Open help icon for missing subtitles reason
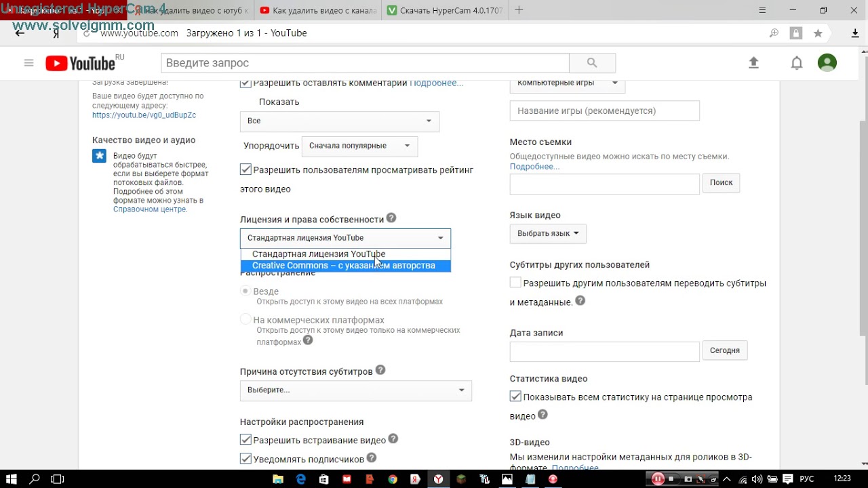 [380, 370]
